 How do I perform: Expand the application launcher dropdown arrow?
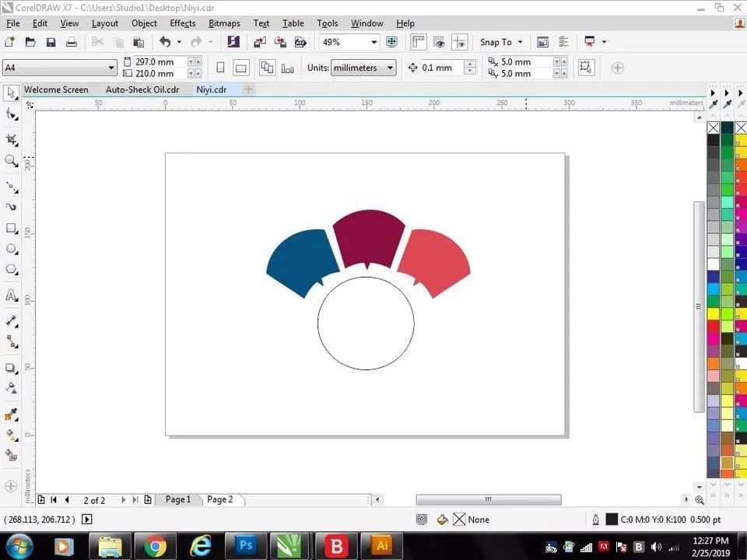604,42
